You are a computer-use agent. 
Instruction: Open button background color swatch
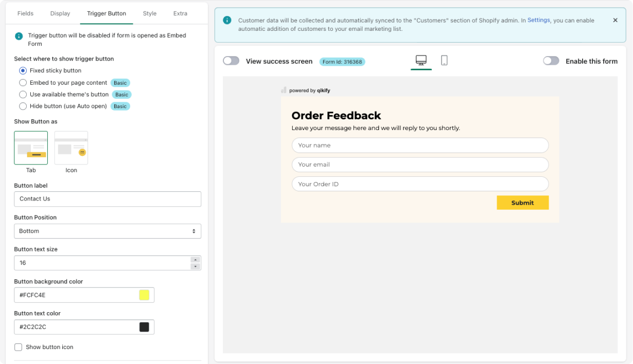144,295
